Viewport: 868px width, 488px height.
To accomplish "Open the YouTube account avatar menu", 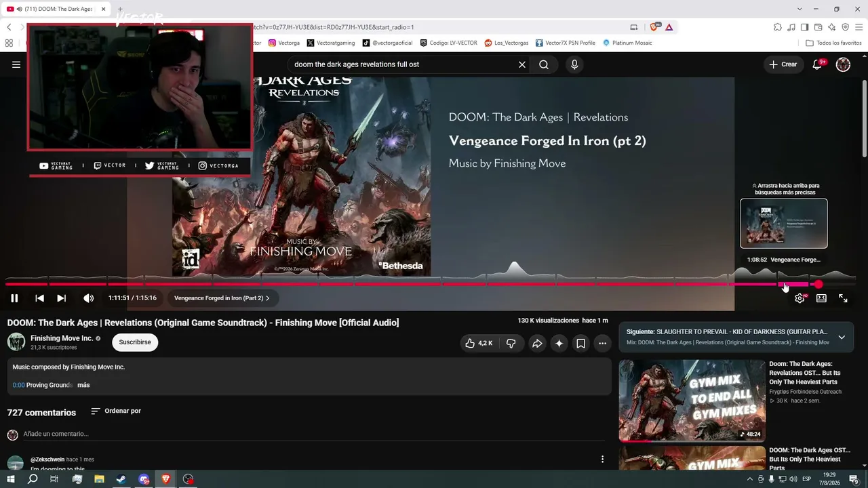I will point(843,64).
